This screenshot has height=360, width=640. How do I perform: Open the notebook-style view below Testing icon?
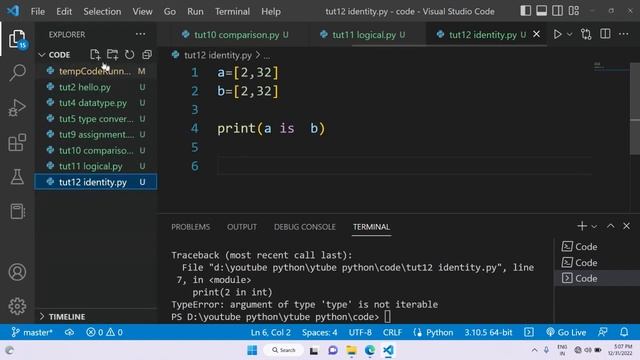17,211
